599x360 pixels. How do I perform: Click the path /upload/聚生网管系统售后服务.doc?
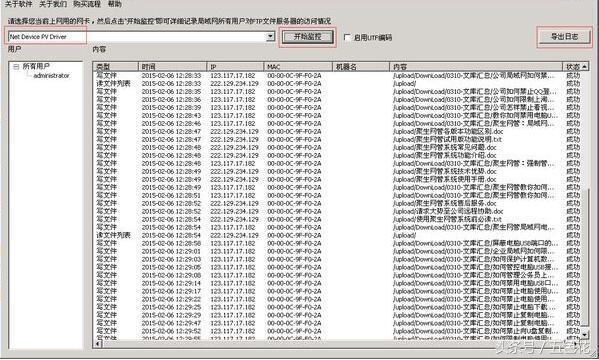[445, 204]
